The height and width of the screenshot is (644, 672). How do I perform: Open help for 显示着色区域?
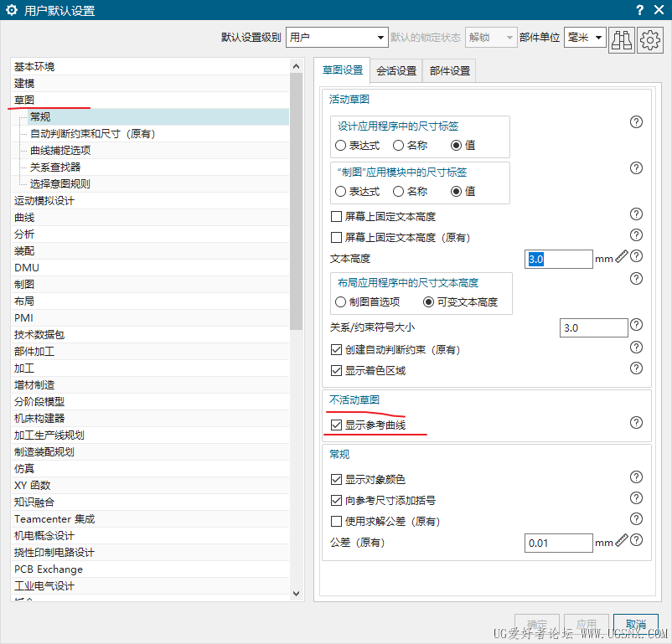coord(636,368)
